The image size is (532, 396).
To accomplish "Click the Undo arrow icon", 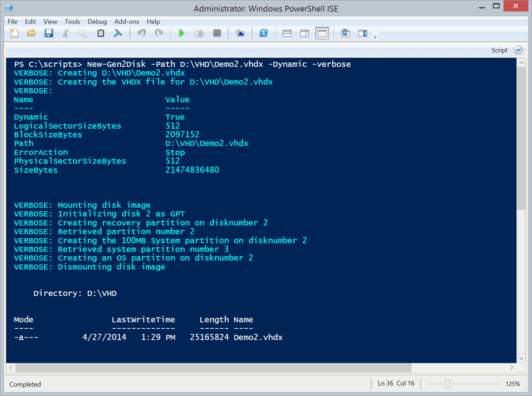I will pyautogui.click(x=142, y=33).
